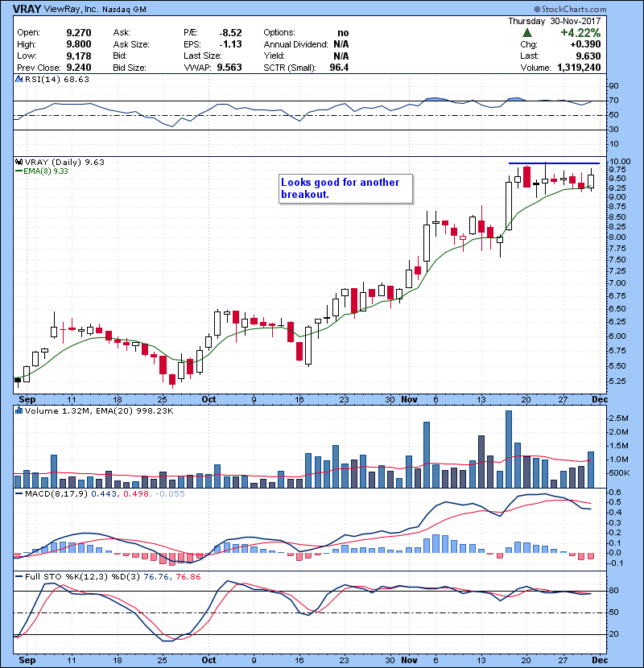The image size is (644, 668).
Task: Click the Last price 9.630
Action: (x=588, y=56)
